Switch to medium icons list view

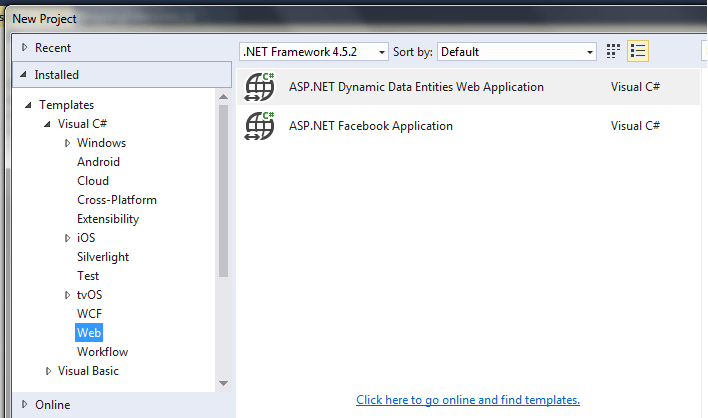click(x=639, y=51)
